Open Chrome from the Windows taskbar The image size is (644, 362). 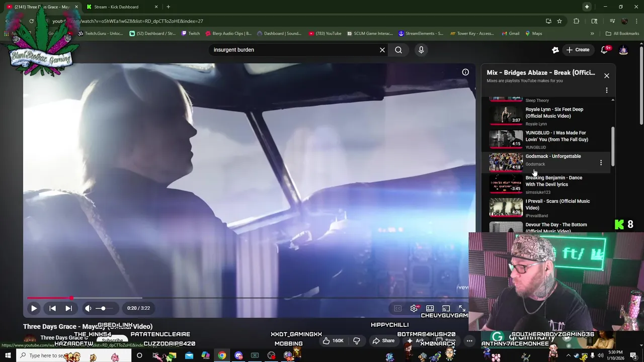click(x=222, y=356)
